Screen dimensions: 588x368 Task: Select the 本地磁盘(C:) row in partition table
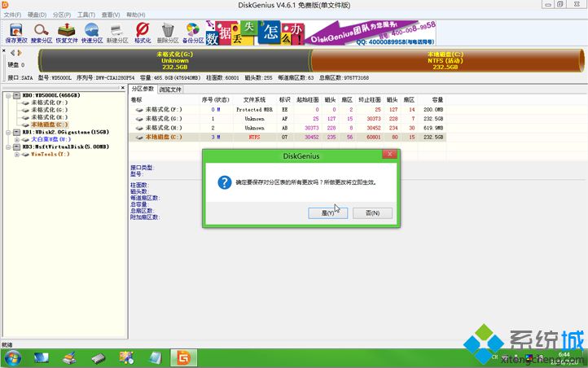pos(287,137)
